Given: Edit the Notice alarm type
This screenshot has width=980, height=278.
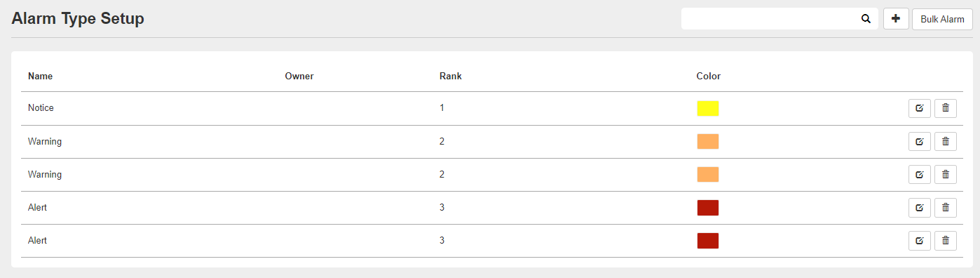Looking at the screenshot, I should tap(920, 108).
